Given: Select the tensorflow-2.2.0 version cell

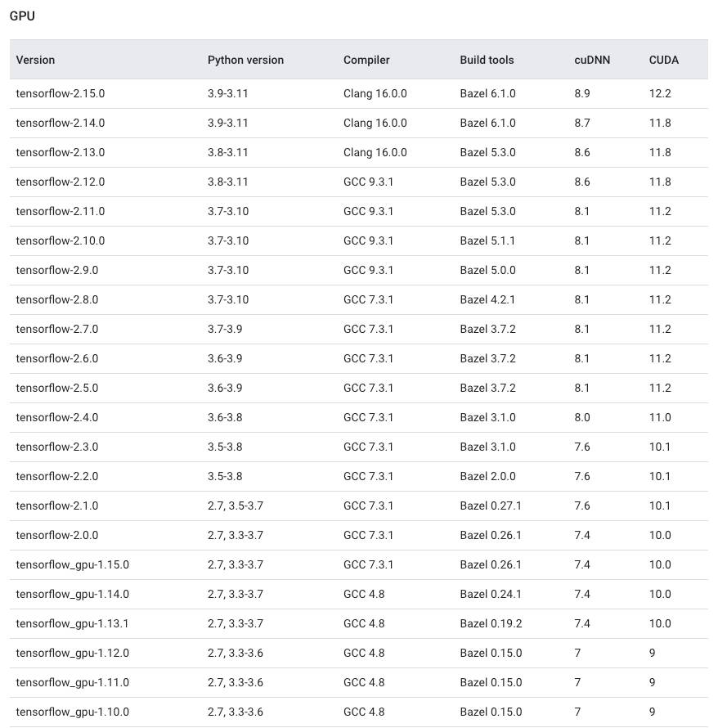Looking at the screenshot, I should 57,476.
